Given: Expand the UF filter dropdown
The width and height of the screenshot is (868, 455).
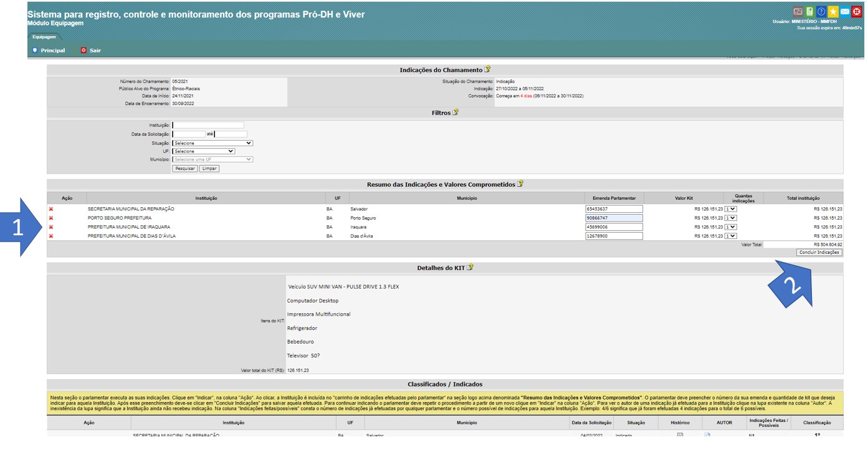Looking at the screenshot, I should click(x=203, y=151).
